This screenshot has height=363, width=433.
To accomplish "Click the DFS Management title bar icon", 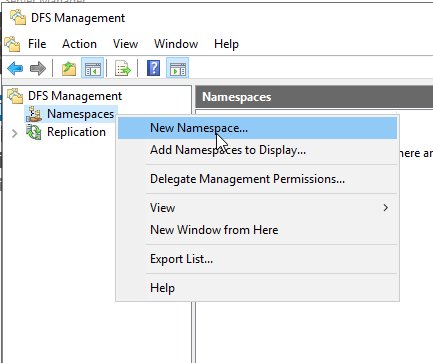I will click(18, 17).
